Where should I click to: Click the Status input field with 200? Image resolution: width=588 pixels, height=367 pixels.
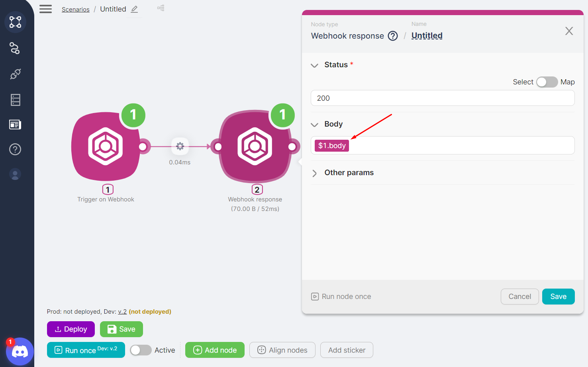(x=442, y=98)
